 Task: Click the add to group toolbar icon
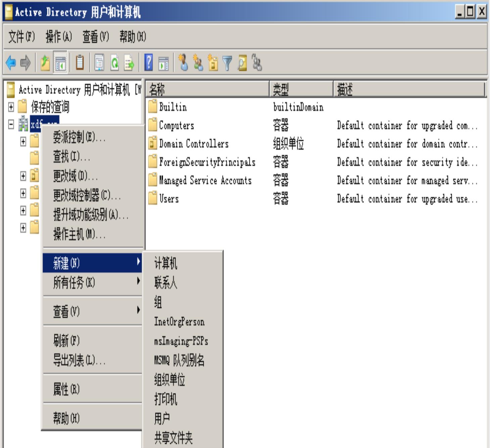257,62
